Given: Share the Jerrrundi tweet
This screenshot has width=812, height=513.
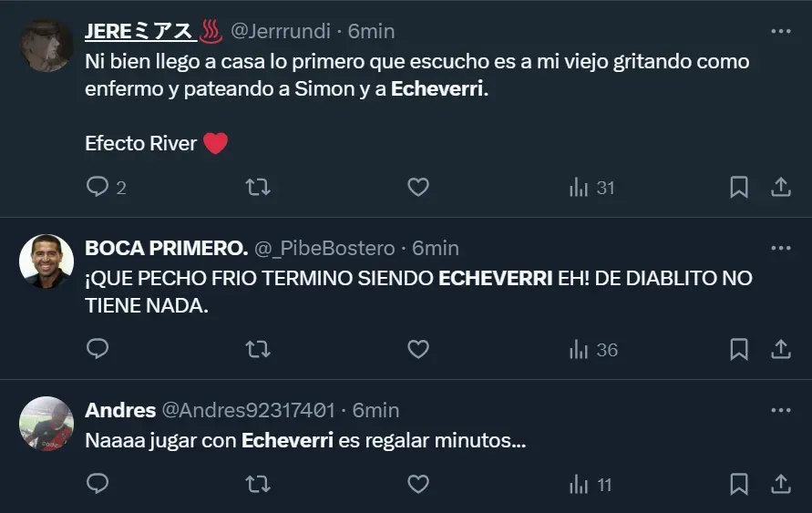Looking at the screenshot, I should pos(781,187).
